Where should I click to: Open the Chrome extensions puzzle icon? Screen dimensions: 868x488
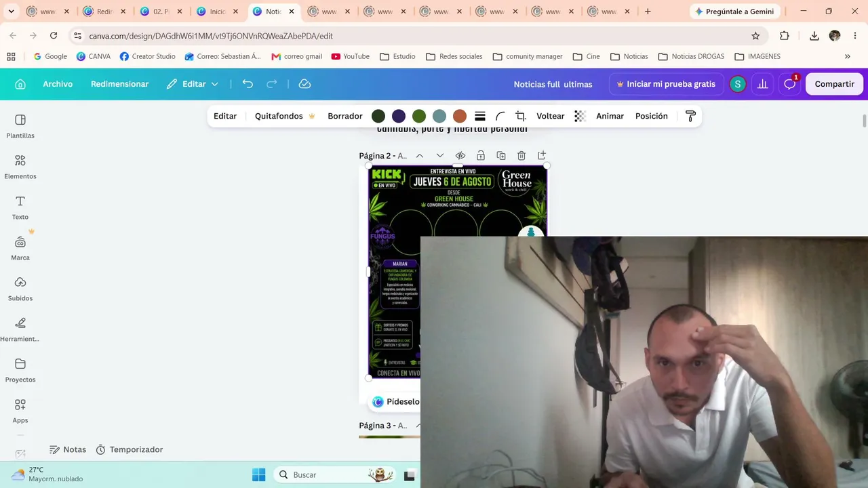point(785,36)
